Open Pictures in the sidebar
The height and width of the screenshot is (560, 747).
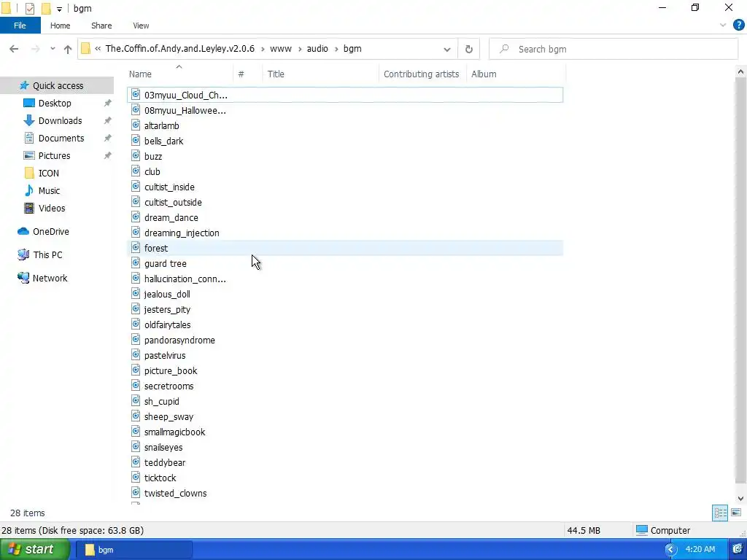tap(54, 156)
